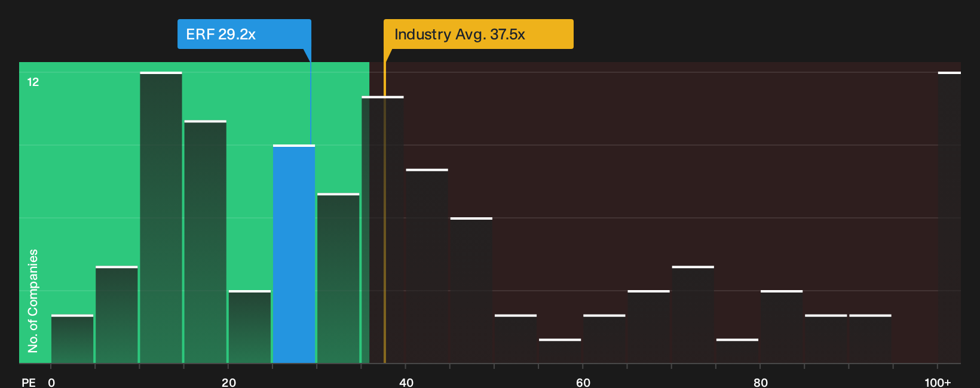980x388 pixels.
Task: Click the bar for PE 35-40
Action: click(382, 230)
